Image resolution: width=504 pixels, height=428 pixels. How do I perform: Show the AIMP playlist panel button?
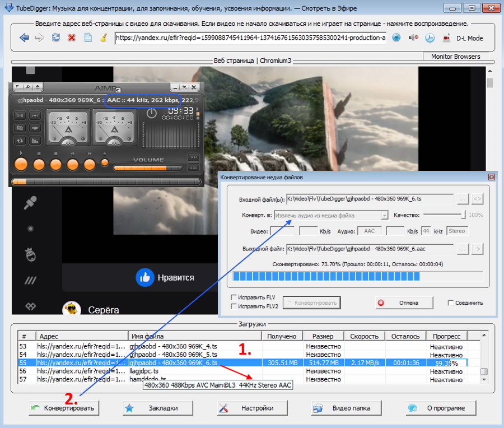coord(194,167)
